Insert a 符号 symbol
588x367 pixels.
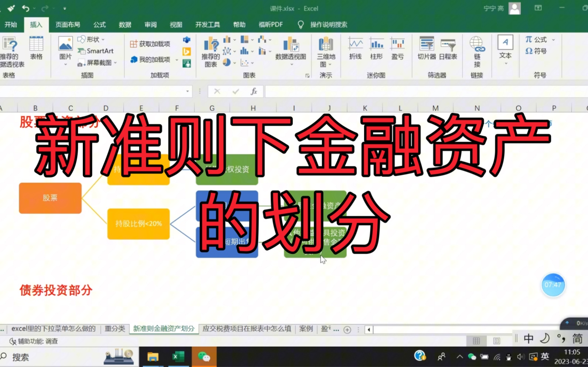[x=536, y=51]
